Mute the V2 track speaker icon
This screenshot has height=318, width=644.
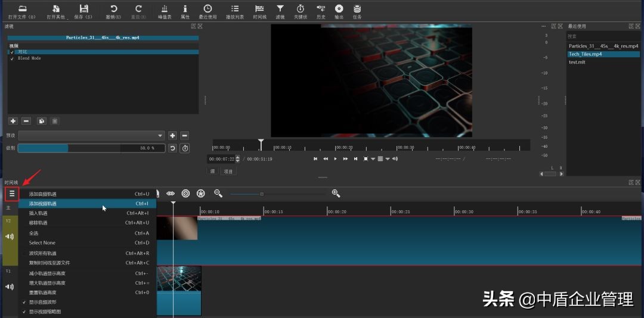pyautogui.click(x=10, y=236)
